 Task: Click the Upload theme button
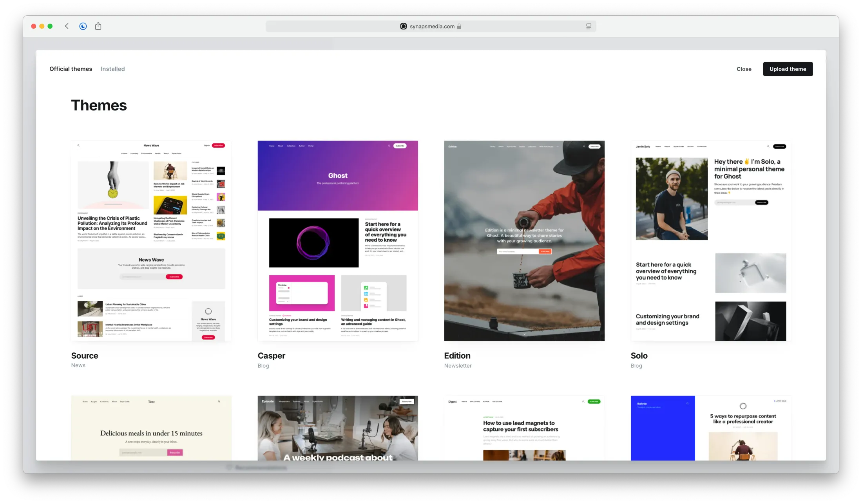click(788, 69)
